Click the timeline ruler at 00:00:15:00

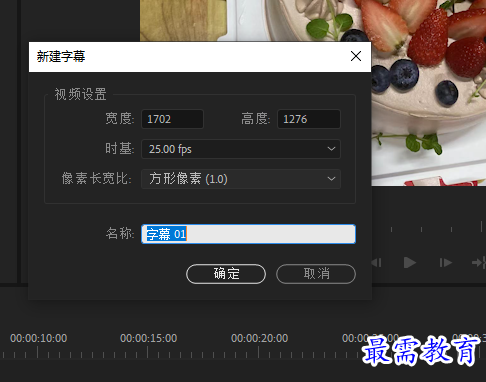click(148, 338)
